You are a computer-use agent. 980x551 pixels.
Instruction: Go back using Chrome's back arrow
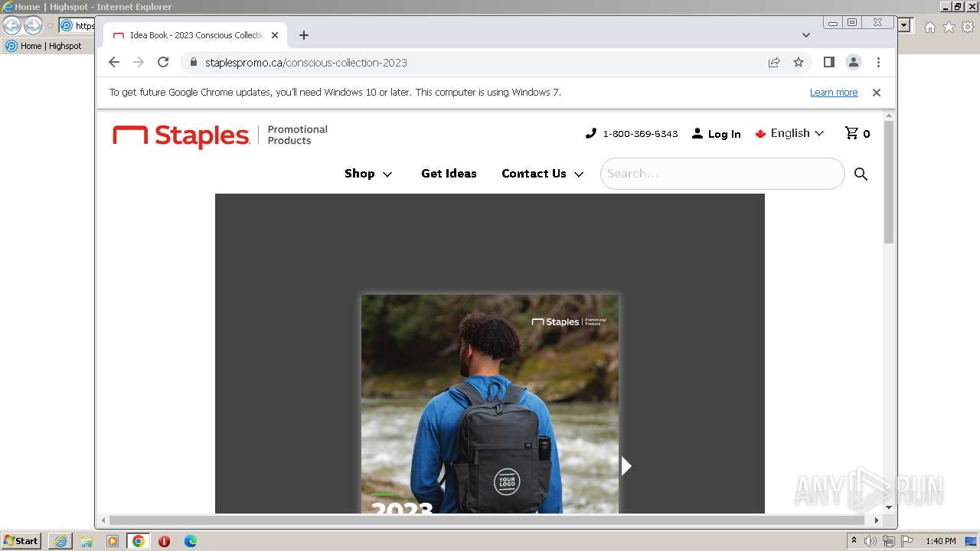click(x=114, y=62)
